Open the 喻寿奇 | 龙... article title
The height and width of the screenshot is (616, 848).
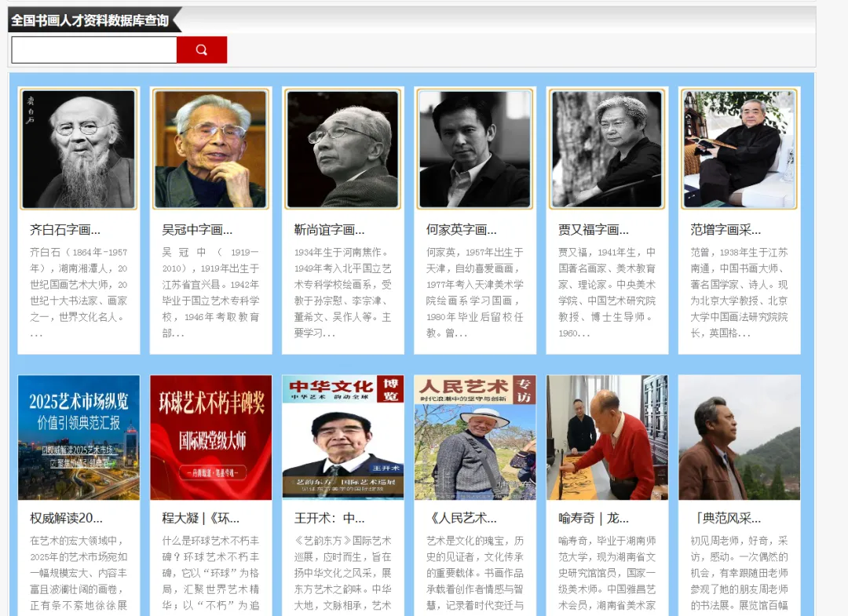pos(594,519)
